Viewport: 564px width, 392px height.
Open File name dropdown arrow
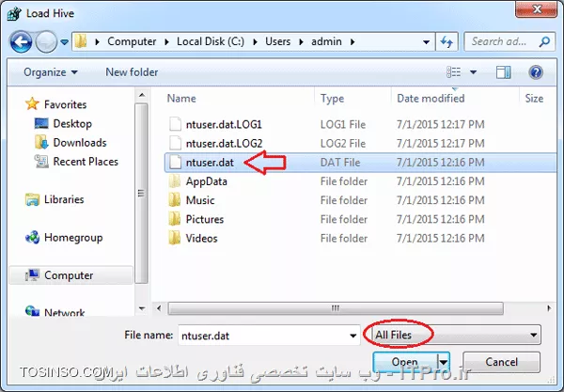[x=353, y=336]
